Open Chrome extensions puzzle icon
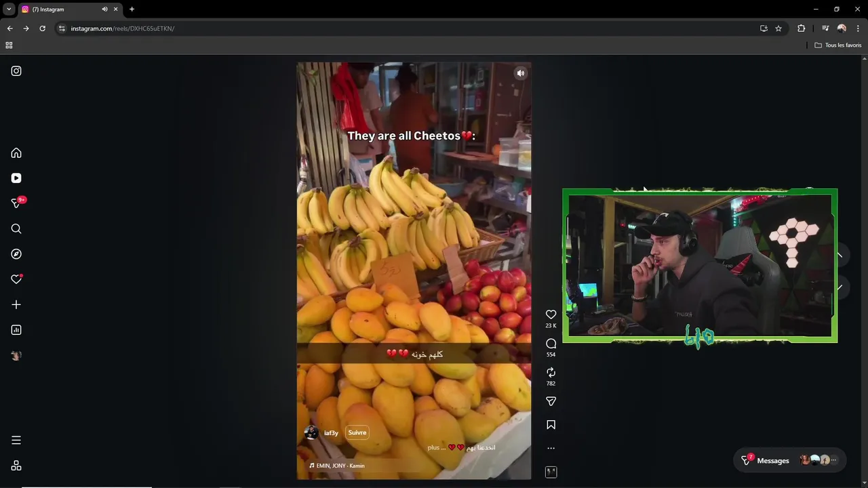Screen dimensions: 868x488 click(x=802, y=28)
